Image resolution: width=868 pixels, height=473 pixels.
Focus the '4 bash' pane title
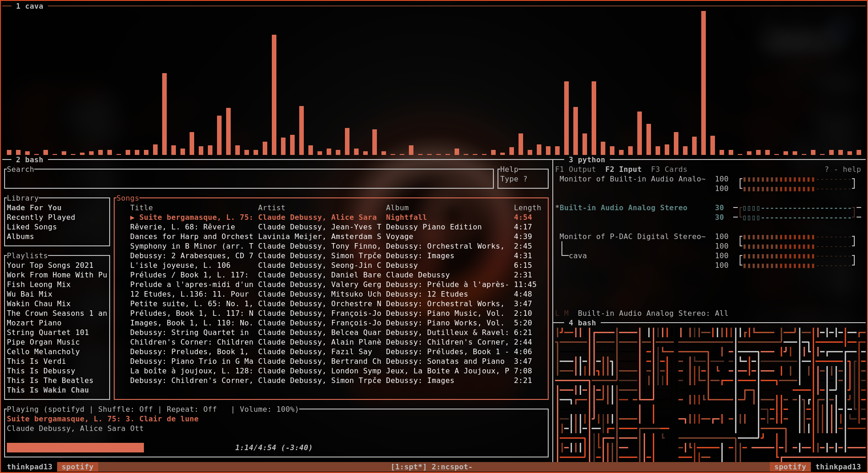tap(582, 323)
